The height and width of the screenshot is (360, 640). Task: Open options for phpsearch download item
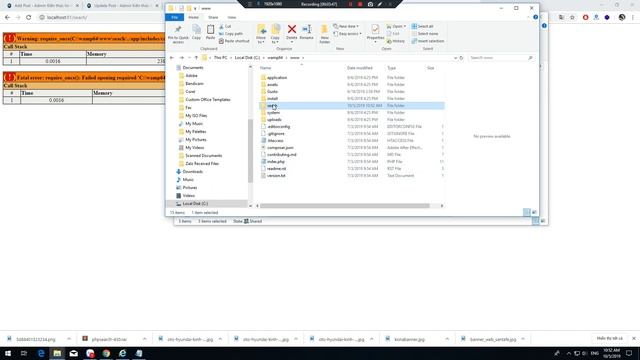[144, 339]
